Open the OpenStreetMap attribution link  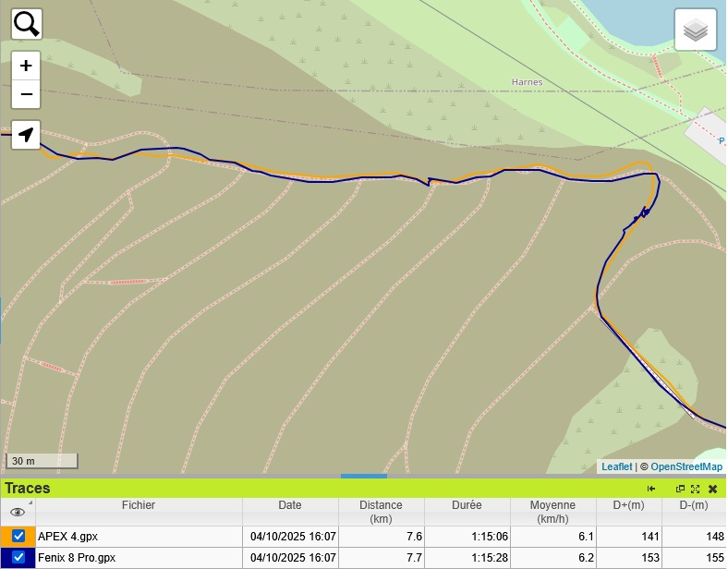pos(686,466)
